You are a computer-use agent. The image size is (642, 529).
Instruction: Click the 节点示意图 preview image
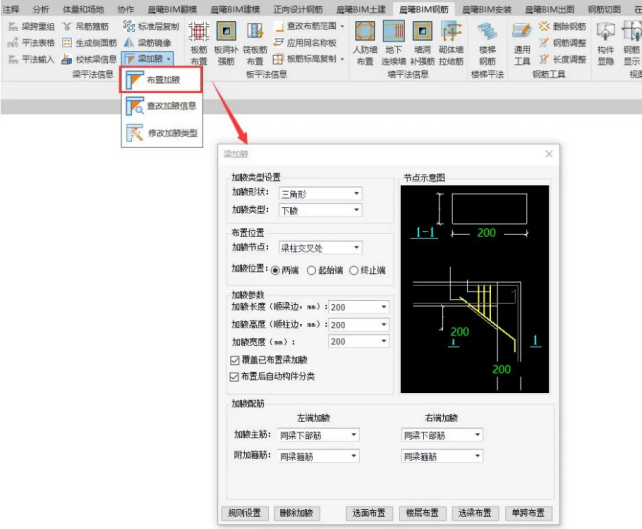(x=475, y=289)
